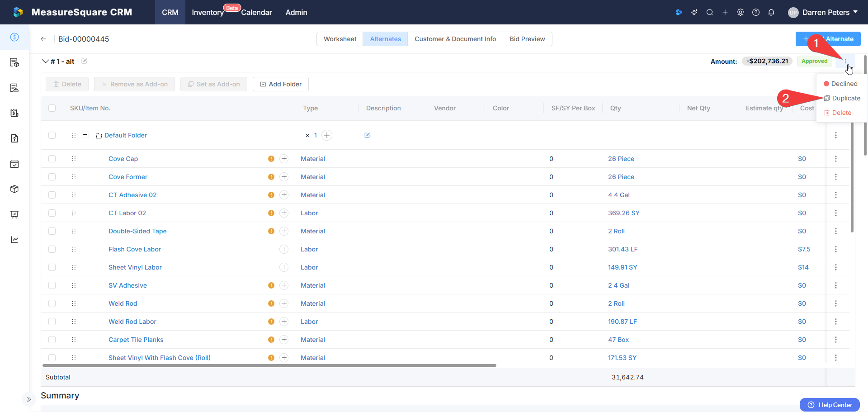
Task: Open the help question mark icon
Action: (756, 12)
